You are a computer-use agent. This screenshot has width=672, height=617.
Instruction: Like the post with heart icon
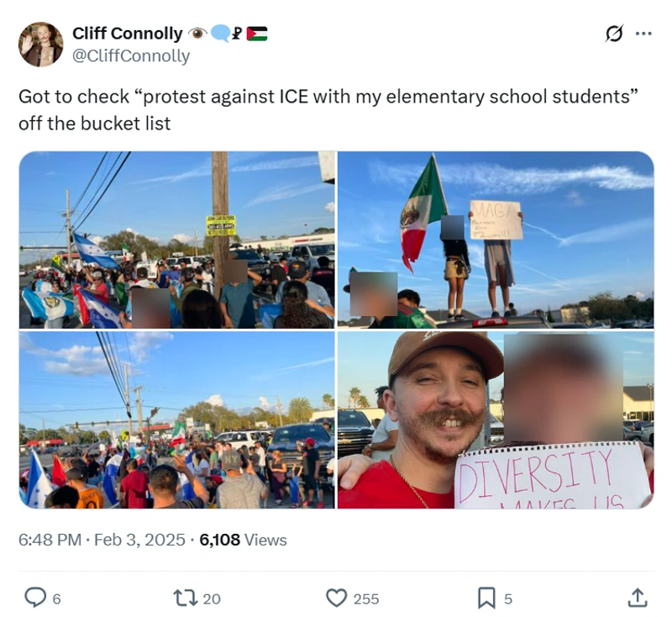337,598
